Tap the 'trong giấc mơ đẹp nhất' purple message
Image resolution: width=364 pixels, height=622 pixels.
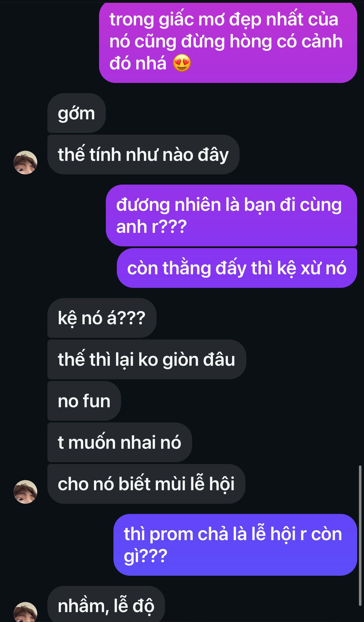coord(228,42)
